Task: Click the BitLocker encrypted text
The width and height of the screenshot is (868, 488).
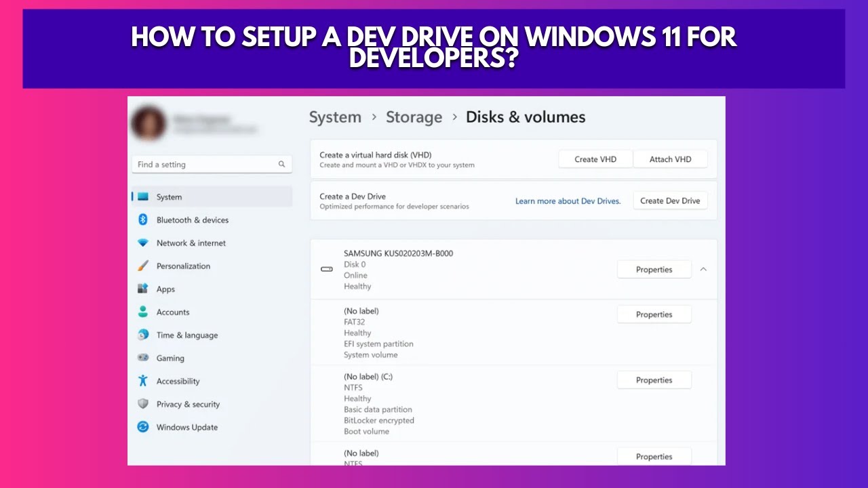Action: [x=379, y=420]
